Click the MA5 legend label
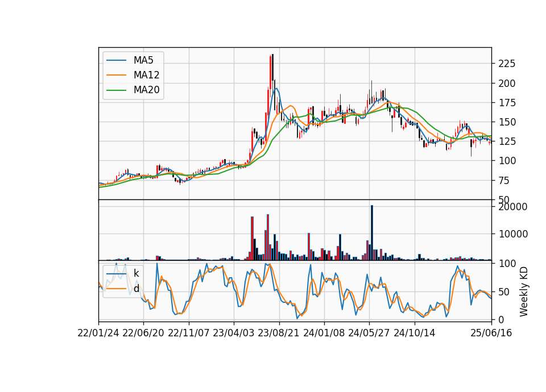The width and height of the screenshot is (546, 392). [x=143, y=60]
